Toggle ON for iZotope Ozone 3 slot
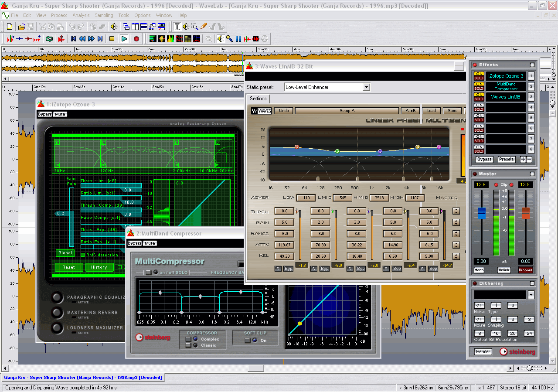Screen dimensions: 558x392 [479, 74]
